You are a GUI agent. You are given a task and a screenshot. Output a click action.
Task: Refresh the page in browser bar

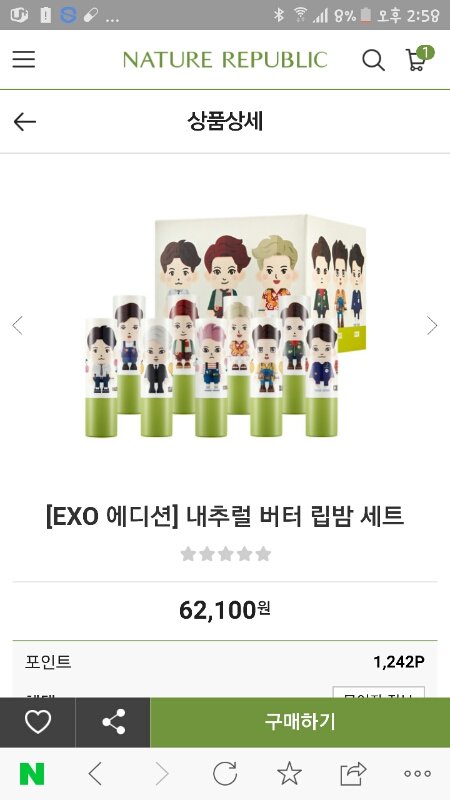coord(225,774)
